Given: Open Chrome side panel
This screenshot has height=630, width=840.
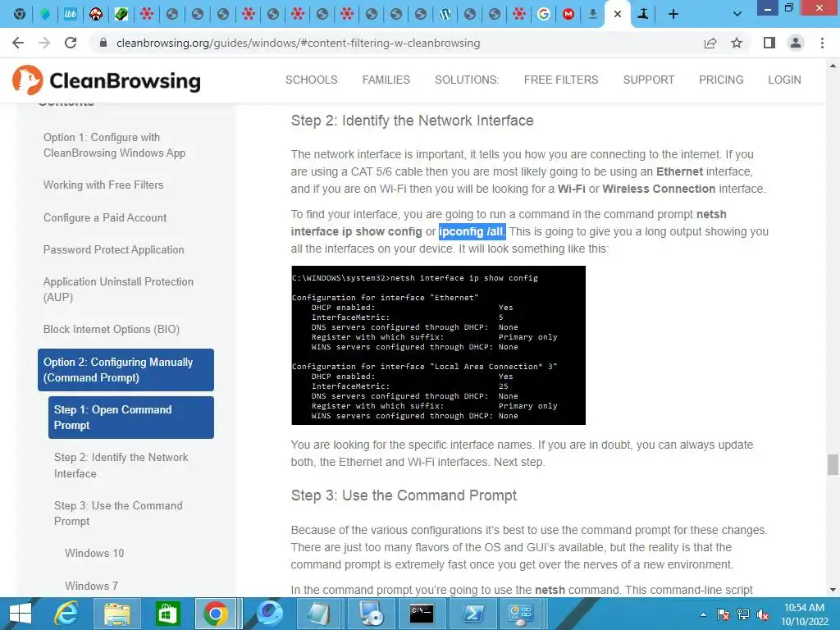Looking at the screenshot, I should pos(769,43).
